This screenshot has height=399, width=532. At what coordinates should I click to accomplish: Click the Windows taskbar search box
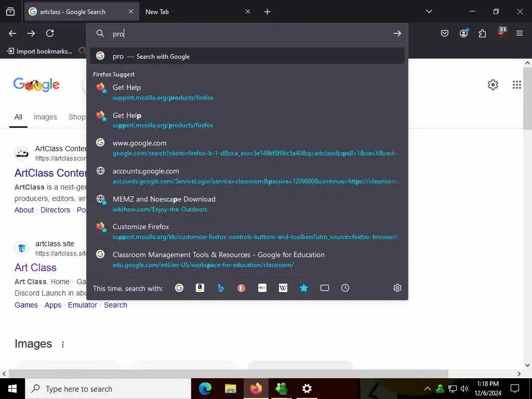click(x=108, y=389)
